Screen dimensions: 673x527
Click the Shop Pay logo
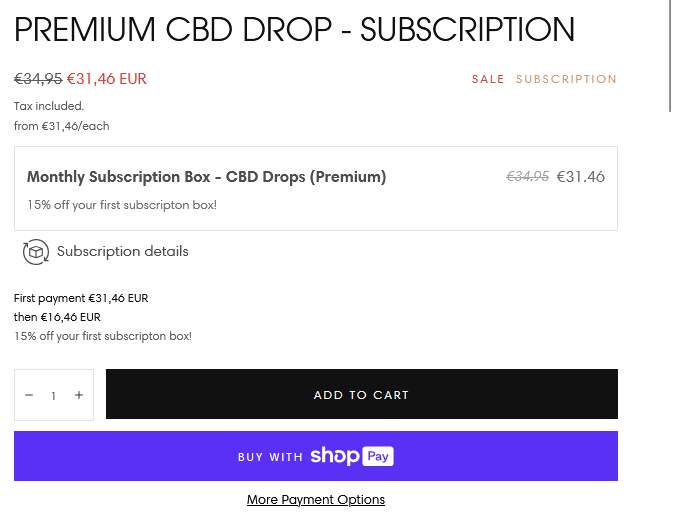click(x=352, y=456)
